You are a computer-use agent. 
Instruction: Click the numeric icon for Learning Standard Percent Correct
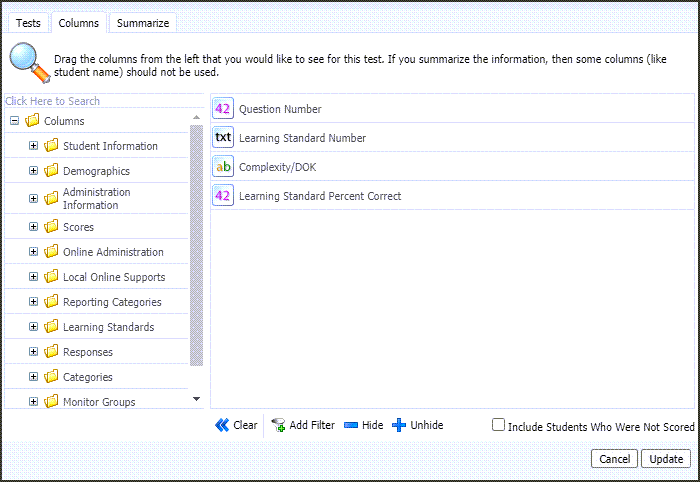[223, 195]
